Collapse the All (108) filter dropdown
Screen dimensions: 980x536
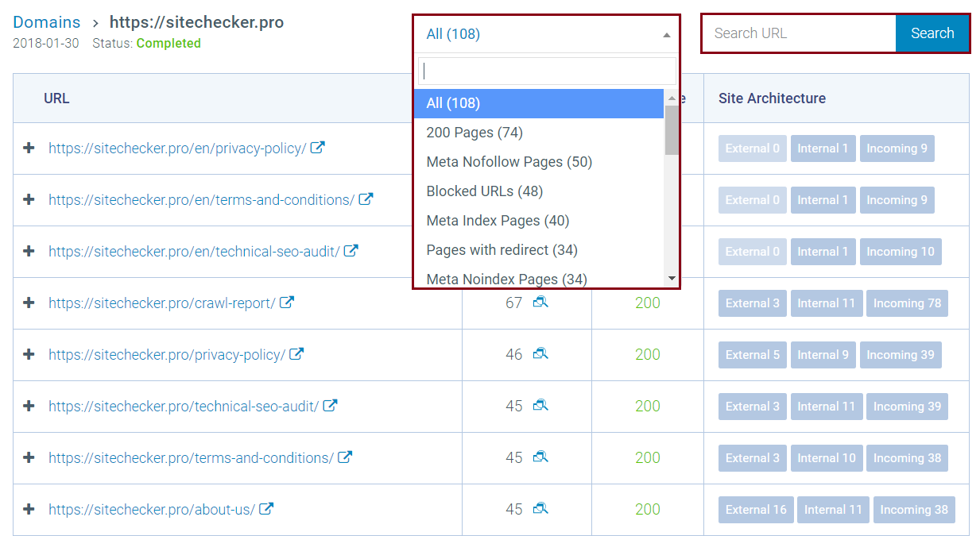pos(546,33)
